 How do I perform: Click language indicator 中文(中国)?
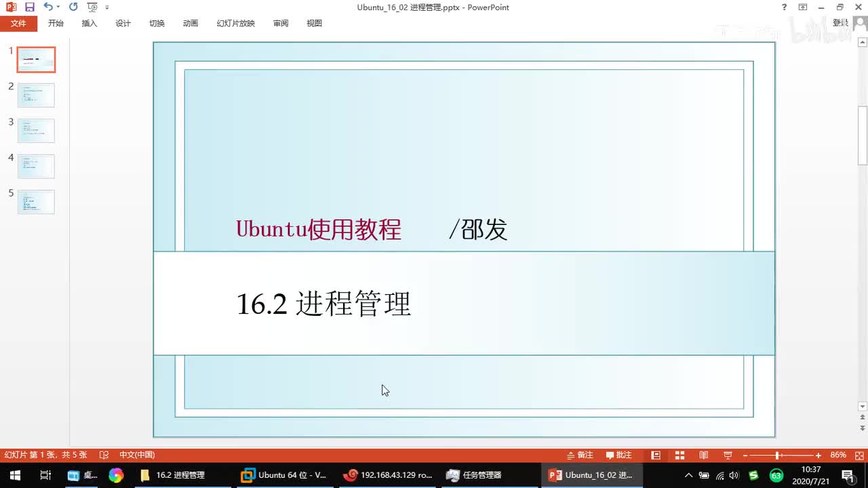point(137,455)
